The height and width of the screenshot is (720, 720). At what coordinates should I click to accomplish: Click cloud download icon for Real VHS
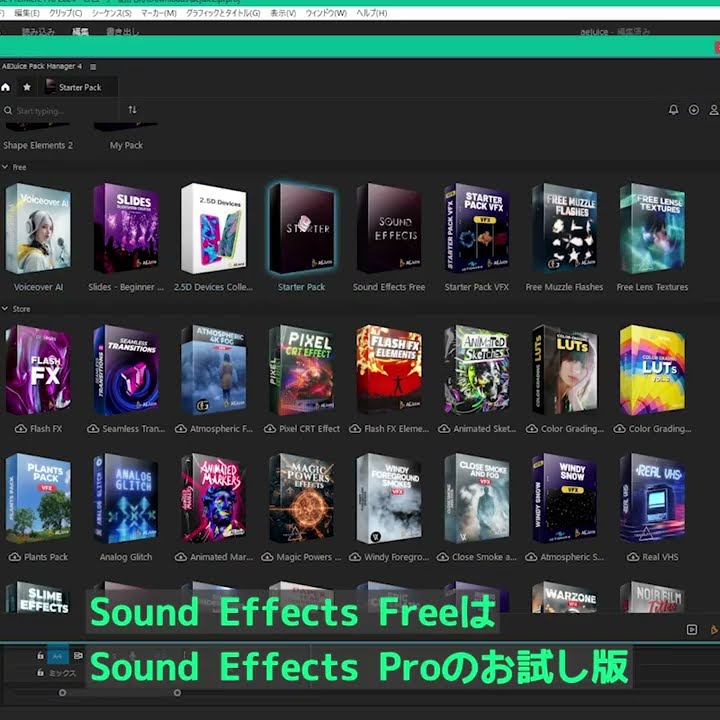(633, 557)
